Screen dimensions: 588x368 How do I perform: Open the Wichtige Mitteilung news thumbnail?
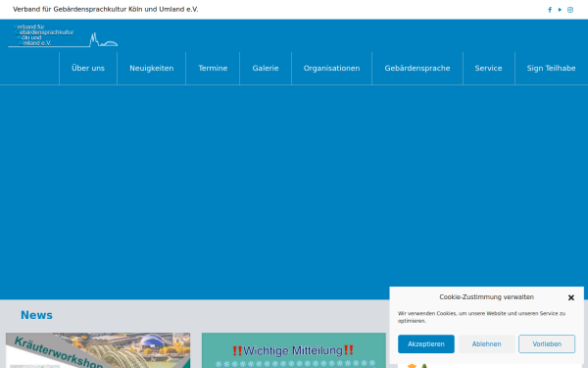[x=294, y=350]
